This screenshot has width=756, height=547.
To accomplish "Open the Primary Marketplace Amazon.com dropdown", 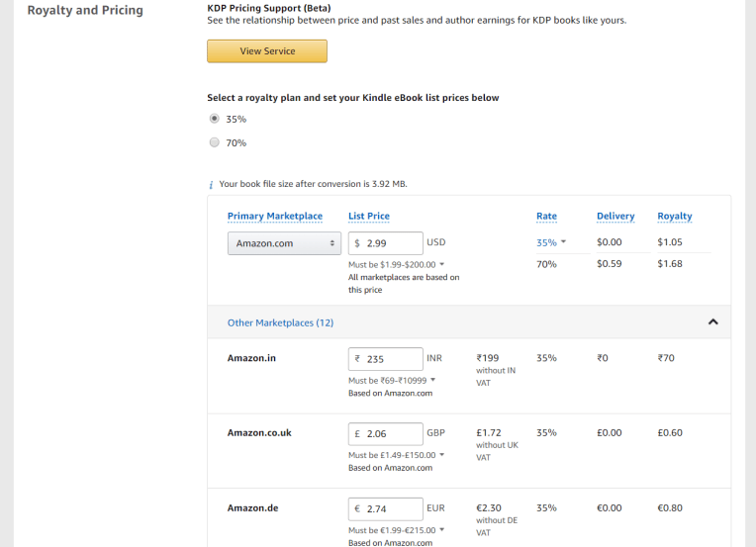I will 284,243.
